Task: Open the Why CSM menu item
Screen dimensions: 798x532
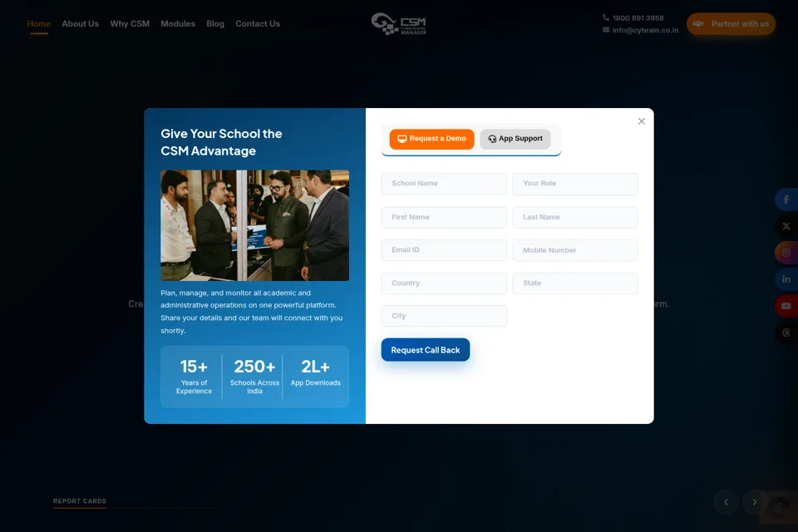Action: click(130, 24)
